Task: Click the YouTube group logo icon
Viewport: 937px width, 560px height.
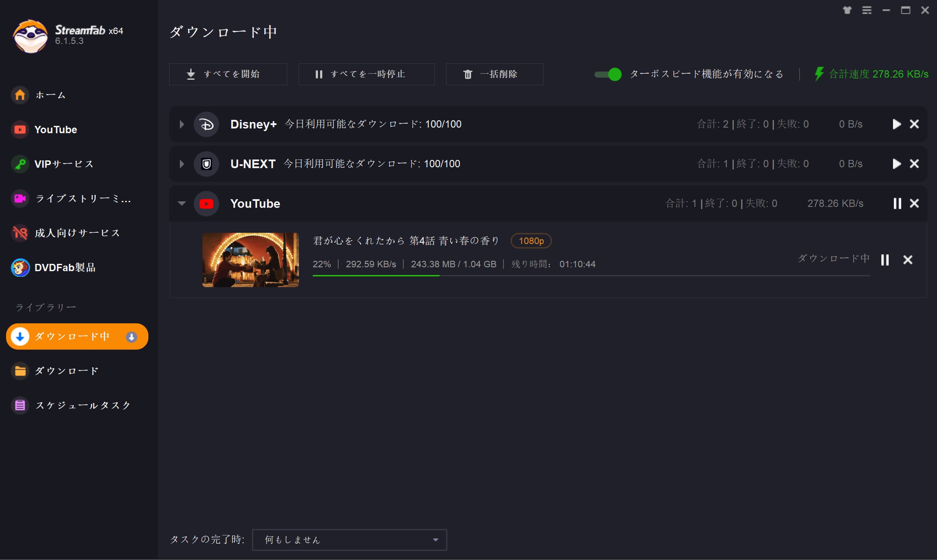Action: click(207, 203)
